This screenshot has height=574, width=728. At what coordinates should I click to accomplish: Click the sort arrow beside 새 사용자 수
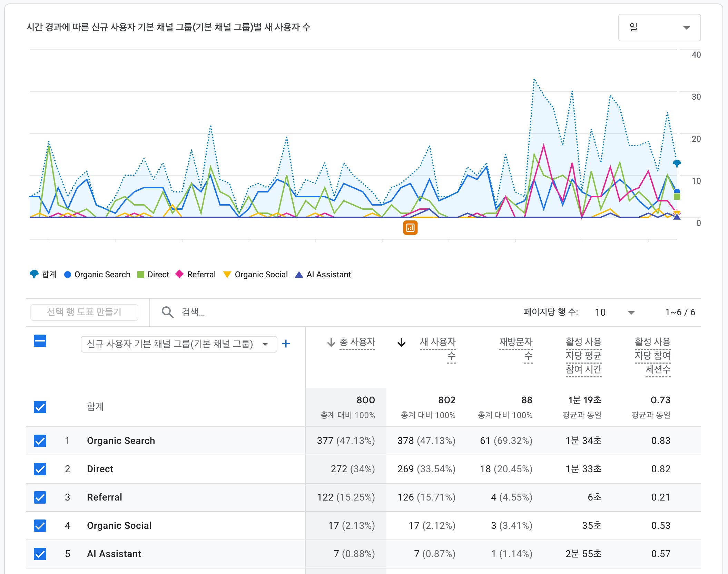coord(402,343)
